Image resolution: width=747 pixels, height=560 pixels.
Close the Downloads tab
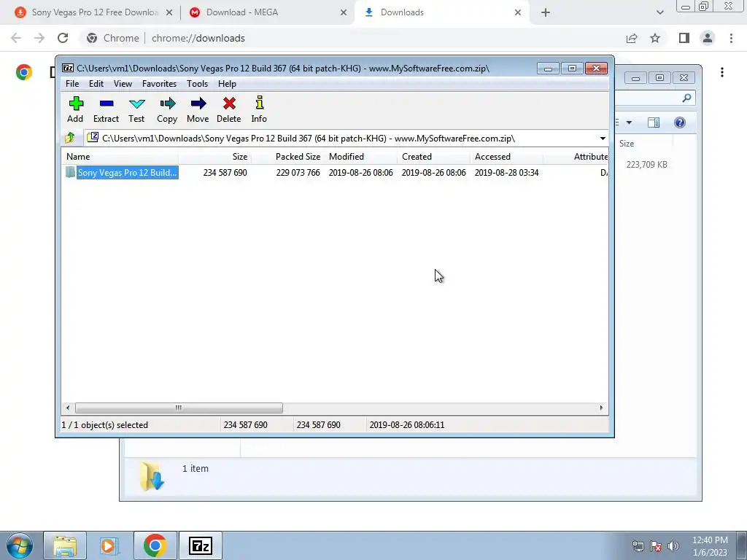click(x=518, y=13)
